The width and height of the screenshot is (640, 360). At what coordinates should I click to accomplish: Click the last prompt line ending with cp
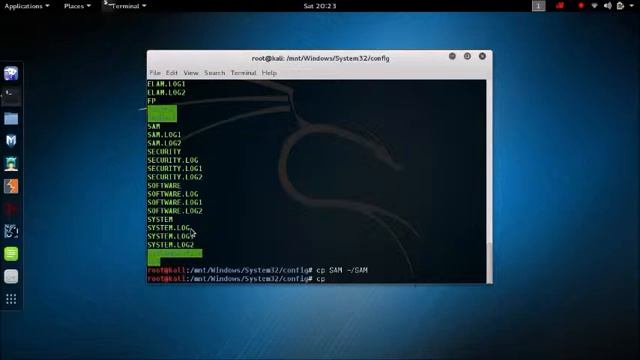point(236,279)
